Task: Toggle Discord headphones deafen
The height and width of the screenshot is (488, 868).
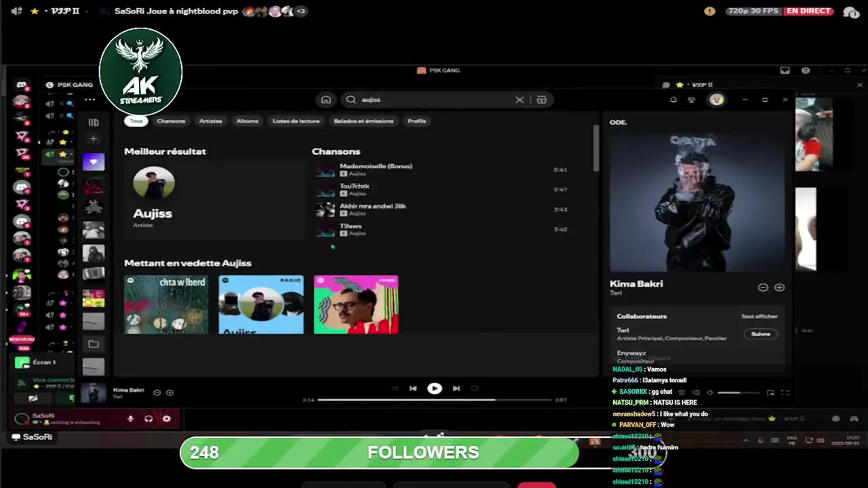Action: pyautogui.click(x=149, y=419)
